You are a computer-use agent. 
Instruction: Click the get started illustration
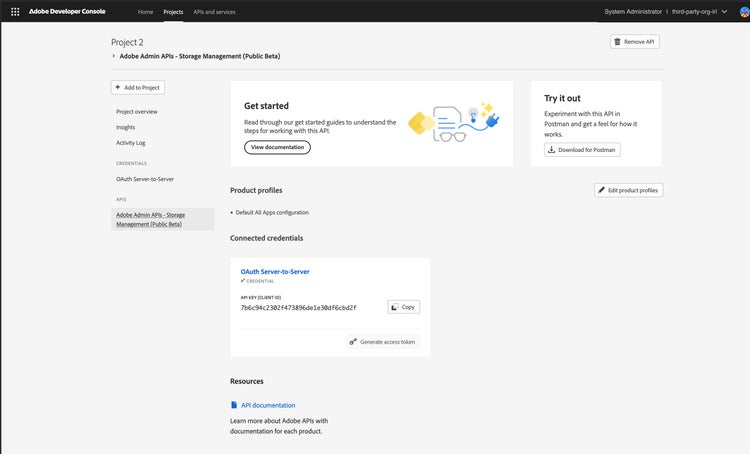[452, 124]
